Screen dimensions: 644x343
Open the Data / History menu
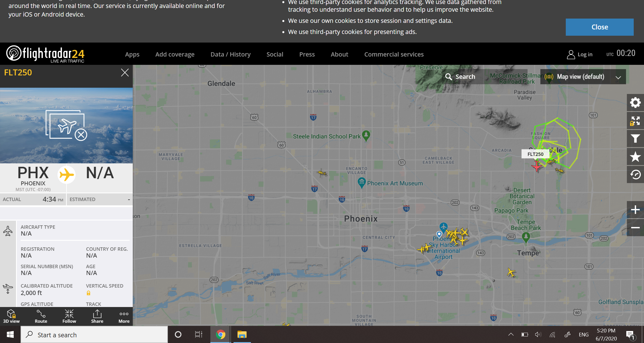(230, 54)
